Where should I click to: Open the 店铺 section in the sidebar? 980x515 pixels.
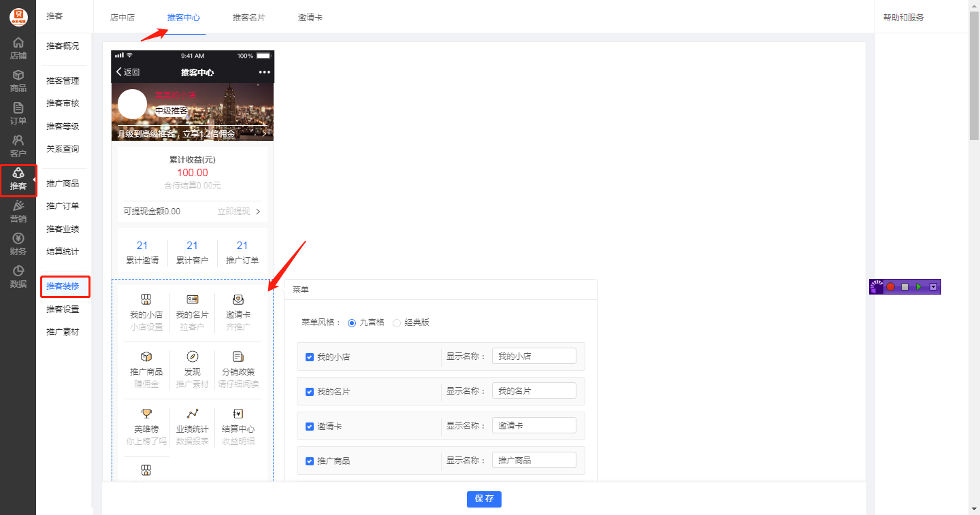[x=18, y=48]
